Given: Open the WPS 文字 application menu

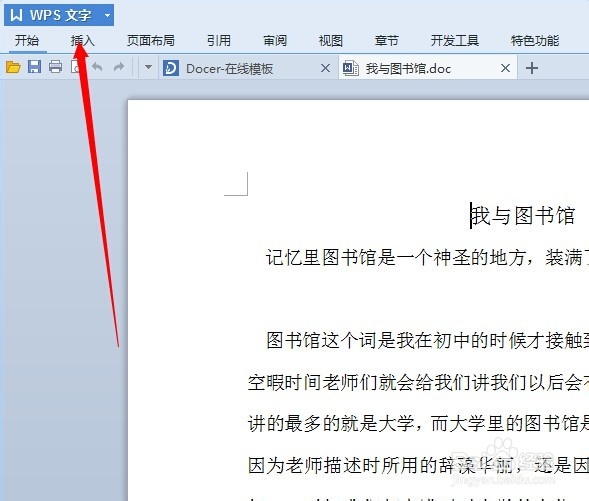Looking at the screenshot, I should point(59,15).
